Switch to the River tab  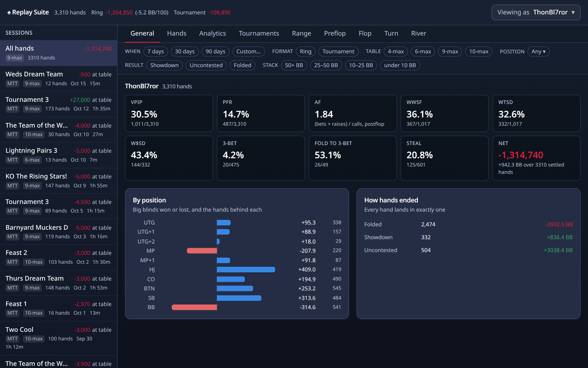coord(418,33)
